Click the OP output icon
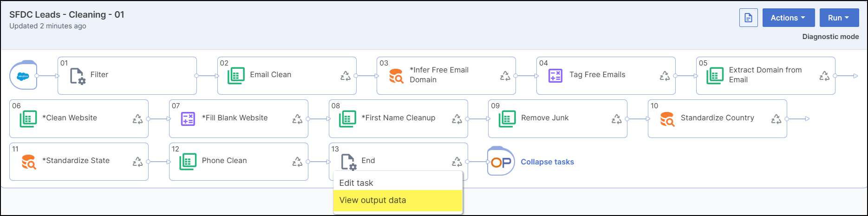This screenshot has height=216, width=868. pos(501,162)
